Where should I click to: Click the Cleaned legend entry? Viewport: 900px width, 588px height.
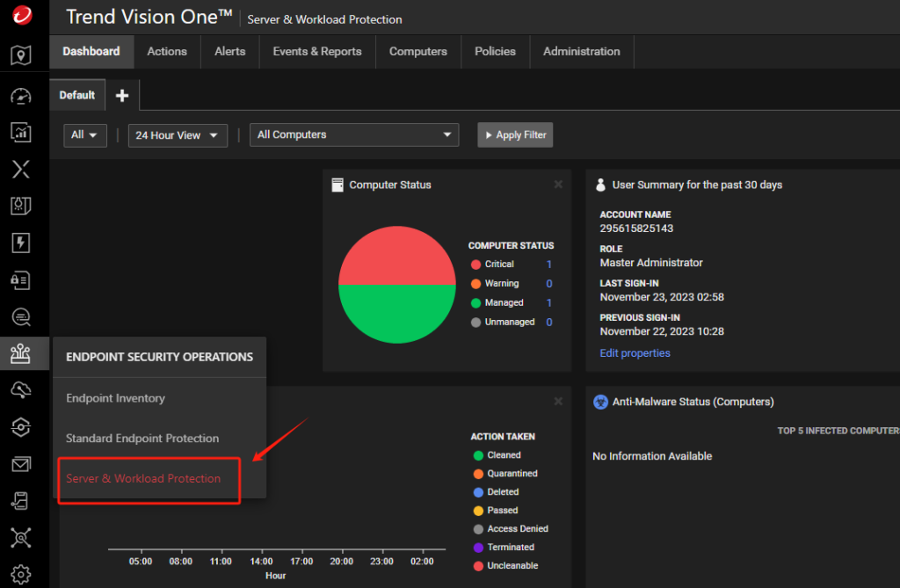click(497, 455)
